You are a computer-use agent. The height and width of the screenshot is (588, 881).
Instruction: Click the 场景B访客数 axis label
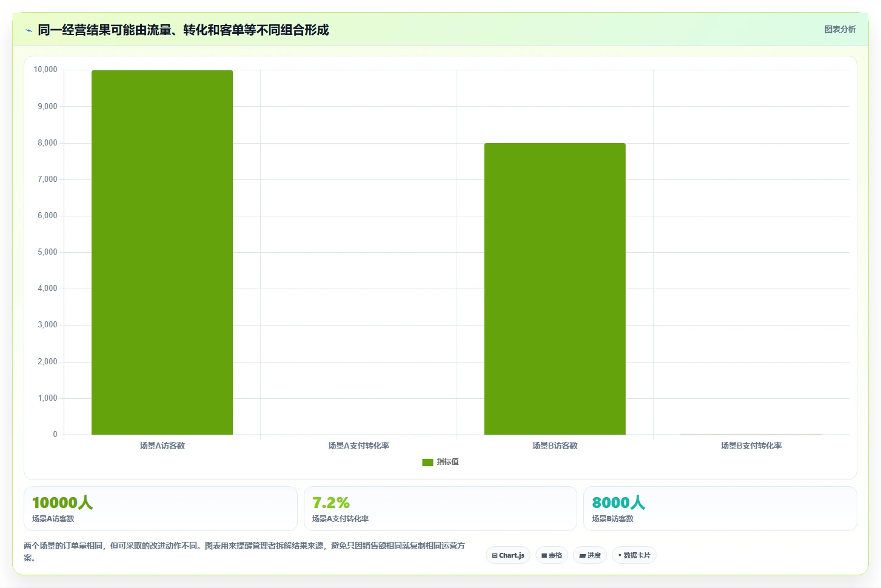coord(555,446)
